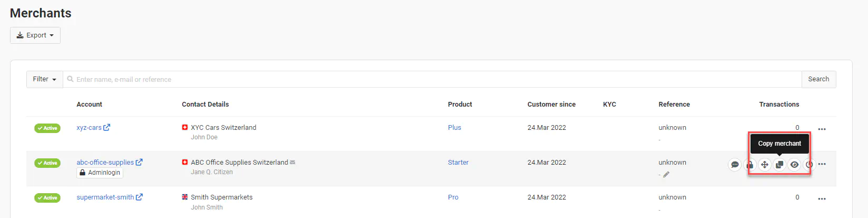
Task: Click the pencil icon to edit reference
Action: click(x=666, y=175)
